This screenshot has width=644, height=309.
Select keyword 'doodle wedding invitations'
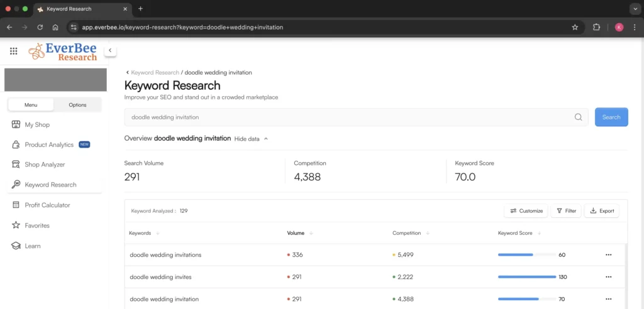click(165, 255)
